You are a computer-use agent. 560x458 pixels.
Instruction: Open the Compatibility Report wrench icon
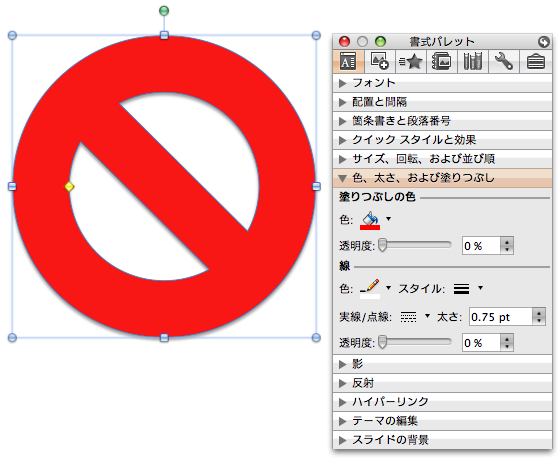pyautogui.click(x=504, y=61)
